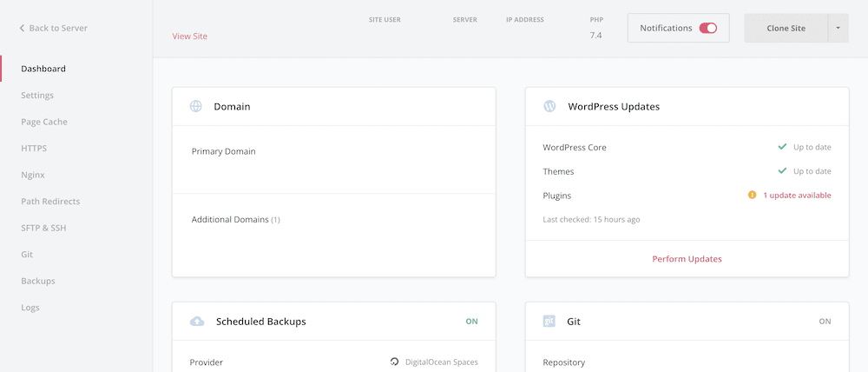Open the Clone Site dropdown arrow

coord(838,29)
